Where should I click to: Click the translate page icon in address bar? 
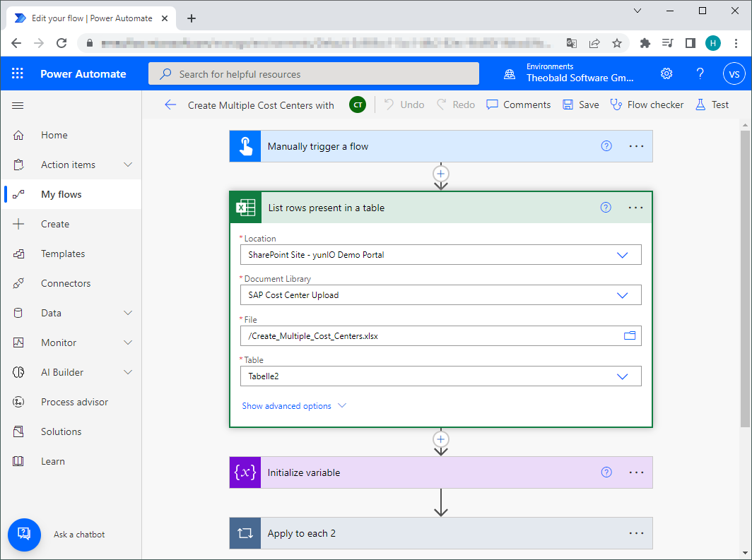click(571, 43)
